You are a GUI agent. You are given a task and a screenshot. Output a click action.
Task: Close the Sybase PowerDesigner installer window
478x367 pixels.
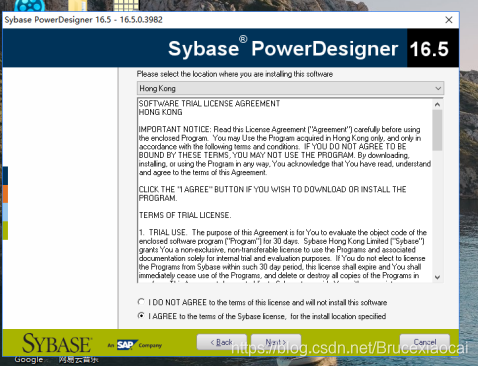click(449, 20)
